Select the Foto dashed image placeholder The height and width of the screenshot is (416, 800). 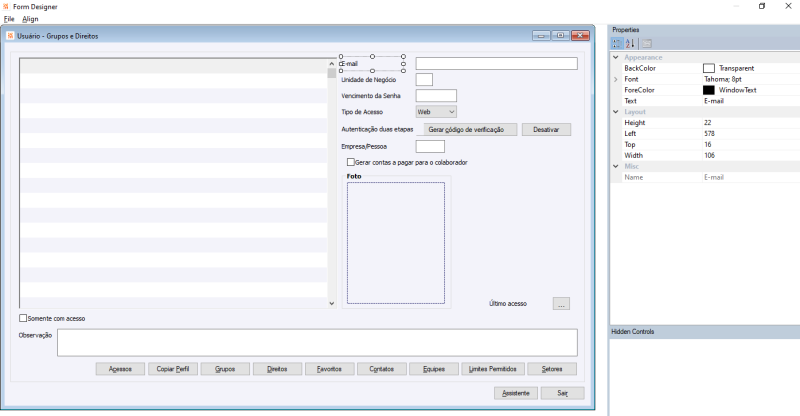click(396, 243)
